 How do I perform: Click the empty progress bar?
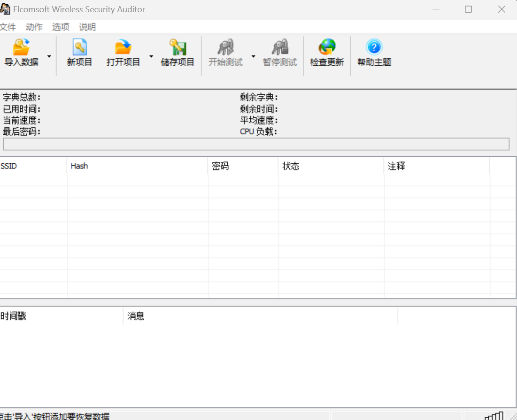(256, 144)
